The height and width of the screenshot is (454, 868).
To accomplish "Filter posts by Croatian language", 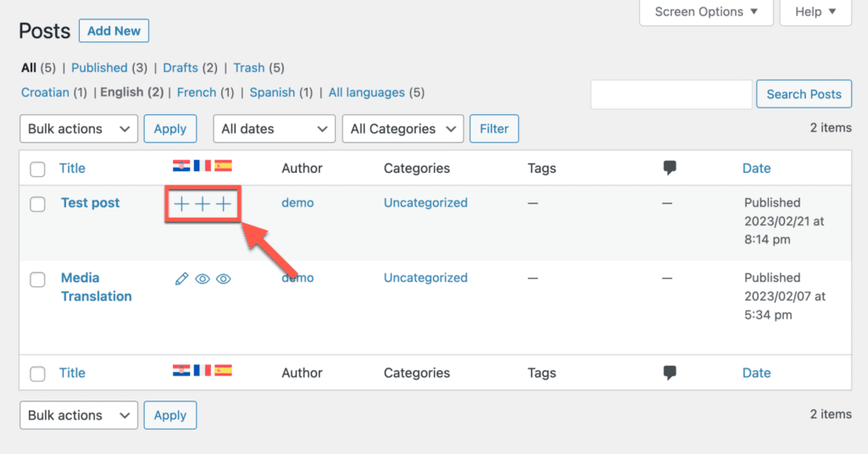I will click(46, 92).
